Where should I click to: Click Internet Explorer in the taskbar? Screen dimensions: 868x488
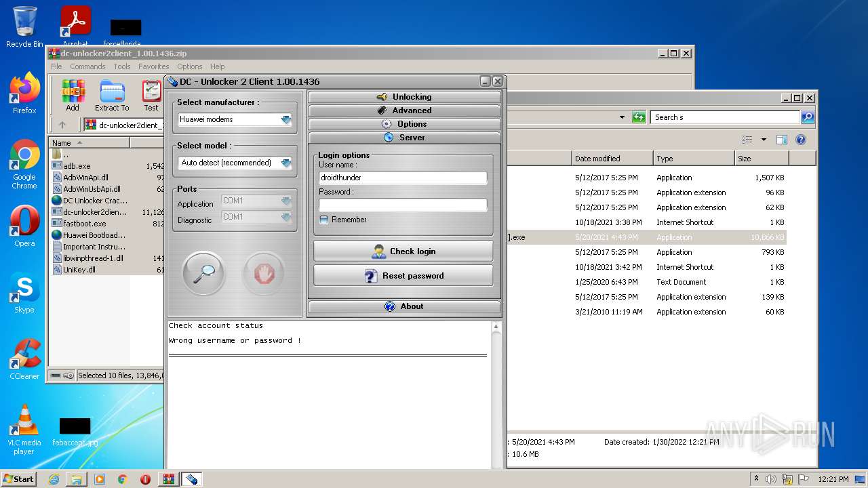click(54, 479)
